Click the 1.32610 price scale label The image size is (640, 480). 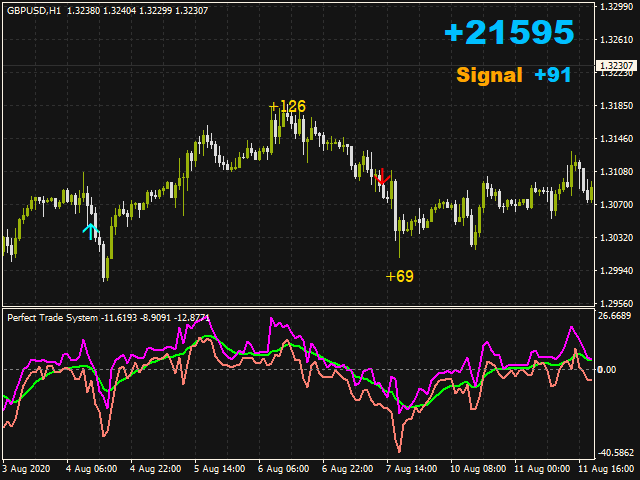coord(616,40)
